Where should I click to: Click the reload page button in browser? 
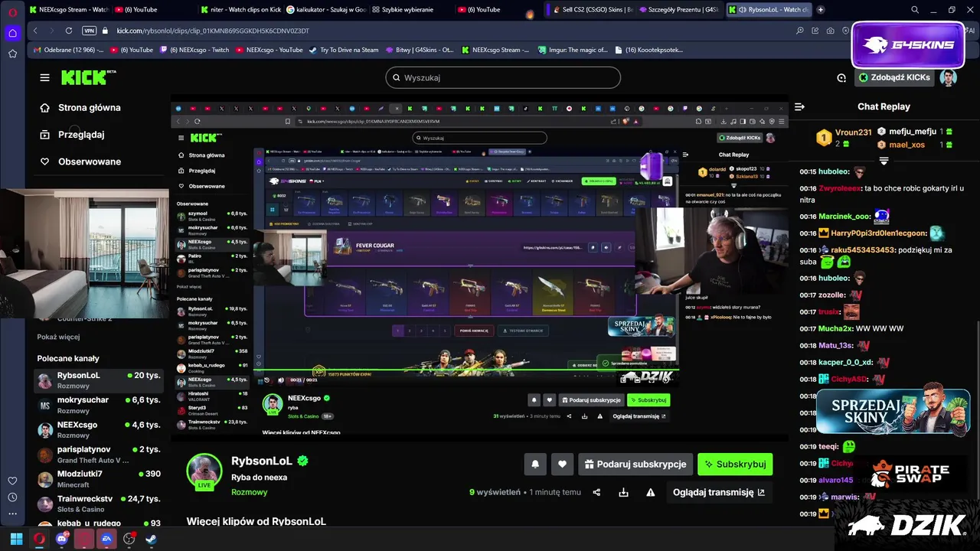69,31
